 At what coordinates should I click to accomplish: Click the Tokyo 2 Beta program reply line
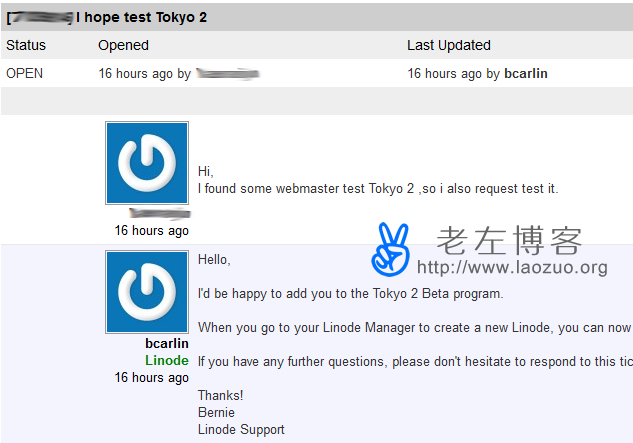click(350, 294)
